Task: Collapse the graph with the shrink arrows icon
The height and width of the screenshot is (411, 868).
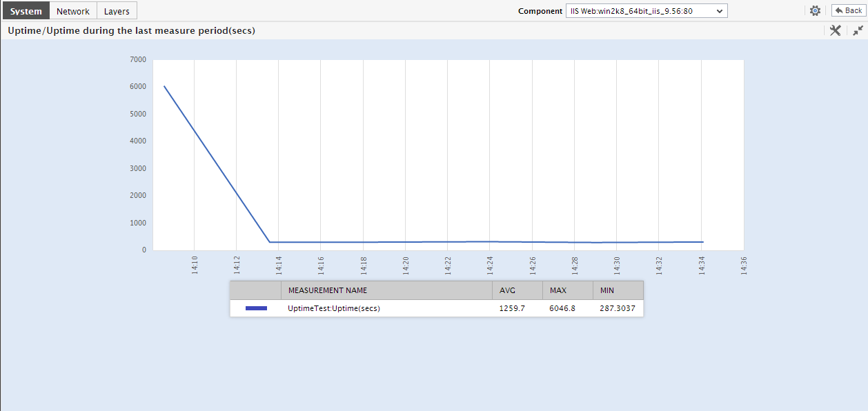Action: point(858,30)
